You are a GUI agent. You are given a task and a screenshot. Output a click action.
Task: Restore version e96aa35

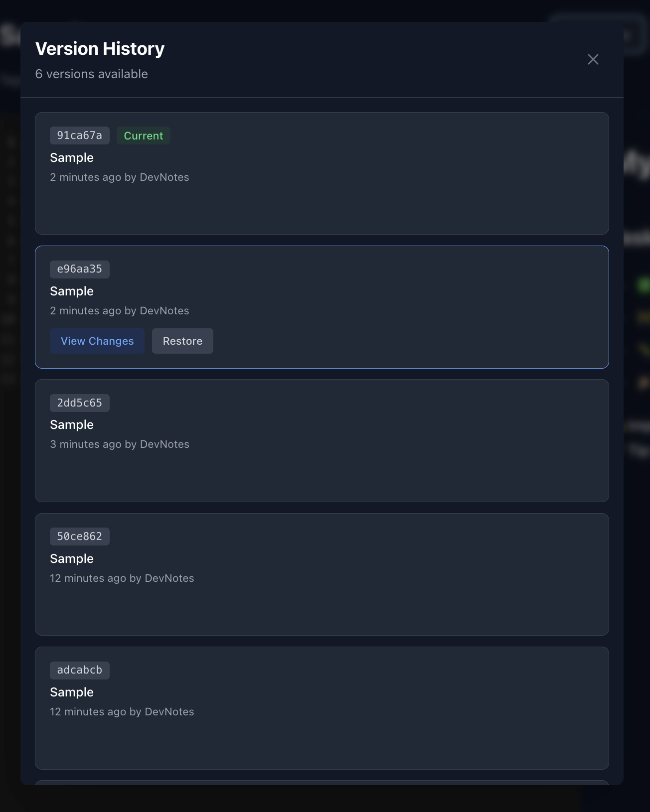pos(182,341)
